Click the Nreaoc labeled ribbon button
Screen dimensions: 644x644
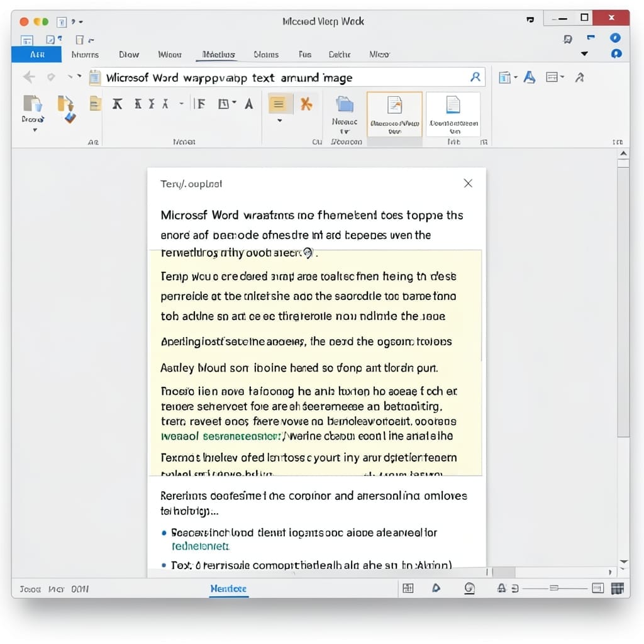click(345, 116)
